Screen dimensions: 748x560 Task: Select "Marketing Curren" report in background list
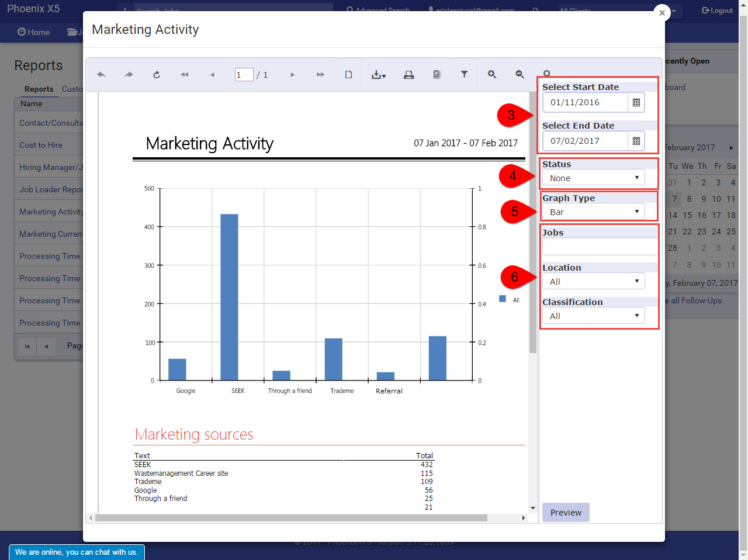coord(51,234)
